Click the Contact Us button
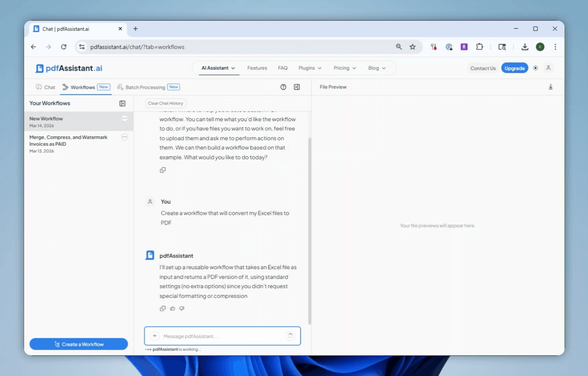Screen dimensions: 588x376 [x=483, y=68]
